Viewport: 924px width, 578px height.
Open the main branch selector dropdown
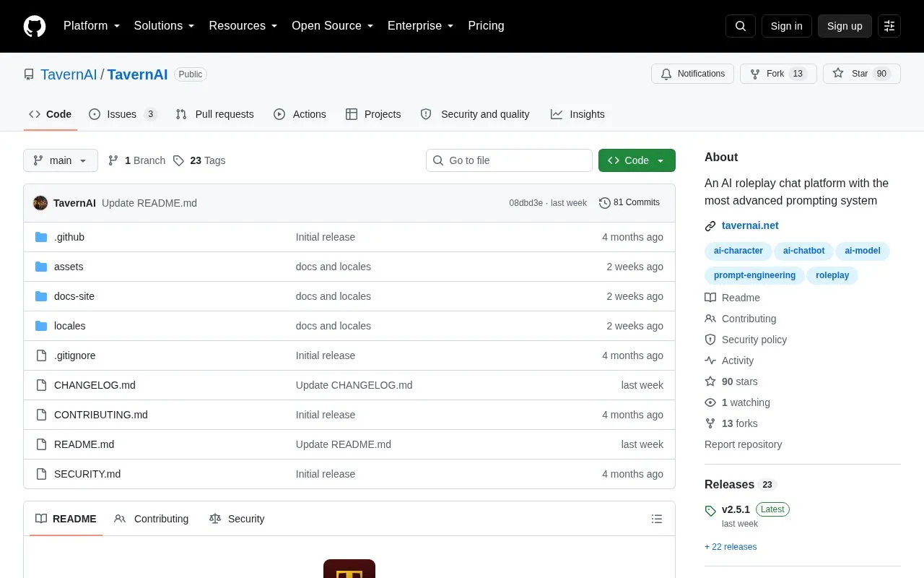pyautogui.click(x=61, y=160)
